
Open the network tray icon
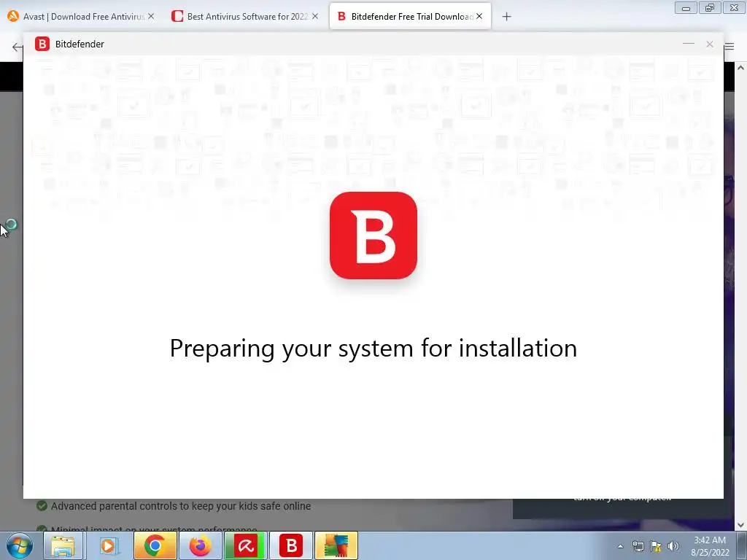[x=638, y=546]
